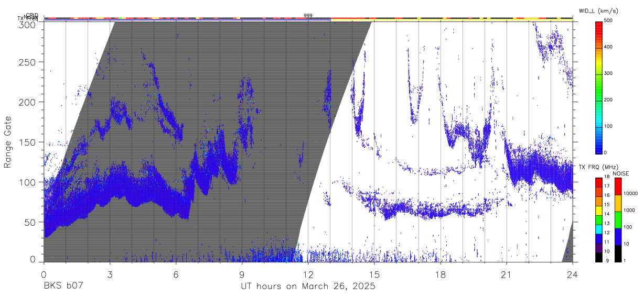The width and height of the screenshot is (644, 297).
Task: Click the y-axis tick label 100
Action: [x=28, y=182]
